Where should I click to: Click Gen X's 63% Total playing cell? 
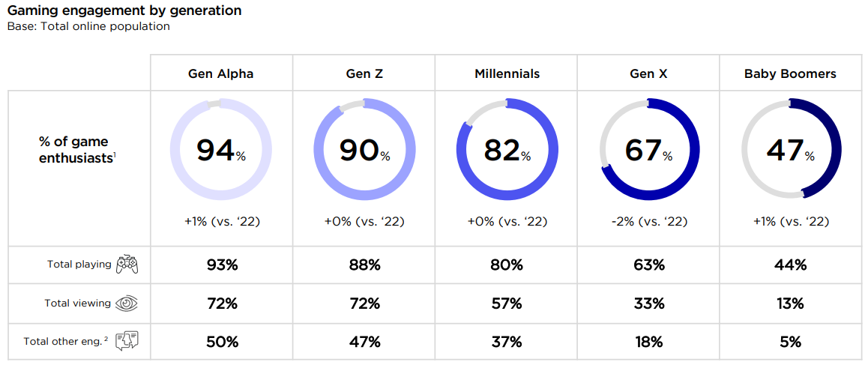(x=649, y=265)
